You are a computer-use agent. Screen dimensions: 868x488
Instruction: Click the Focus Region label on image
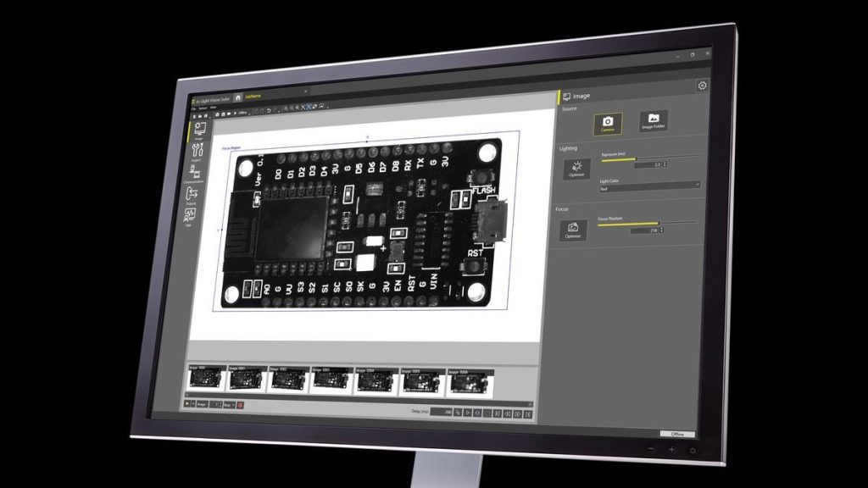coord(231,148)
